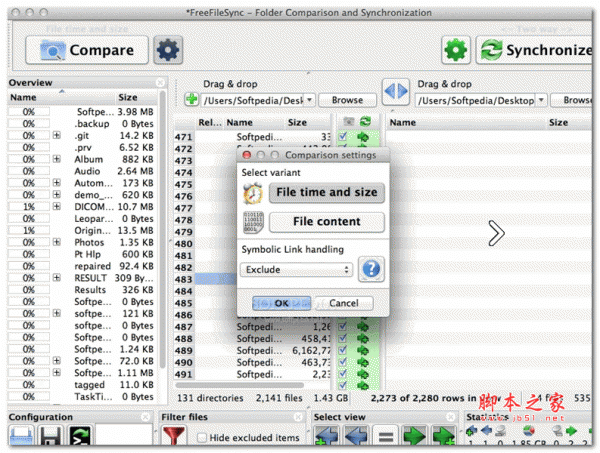Change sync direction arrow for row 488

click(x=363, y=338)
